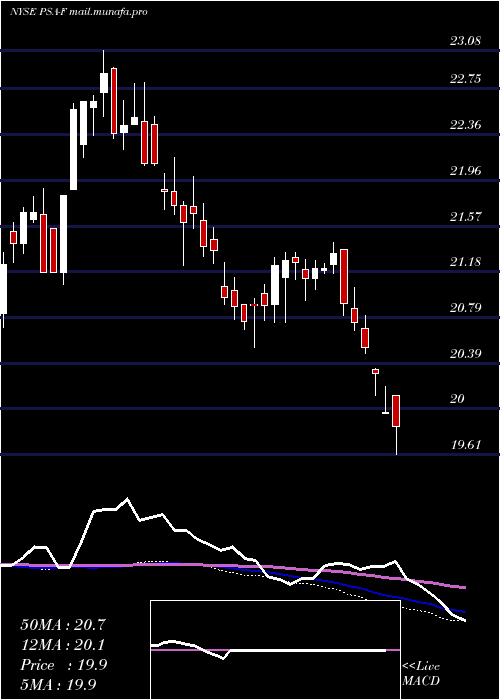Image resolution: width=500 pixels, height=700 pixels.
Task: Click the 5MA : 19.9 value
Action: tap(58, 685)
